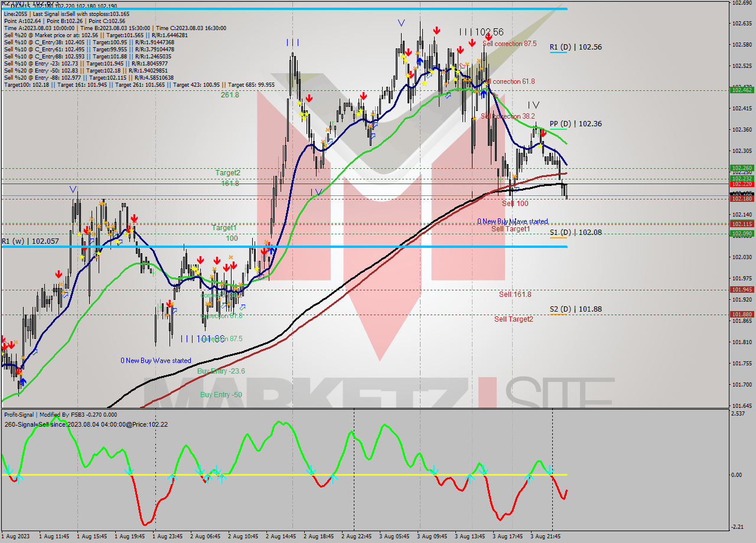
Task: Click the green Target2 label
Action: coord(227,173)
